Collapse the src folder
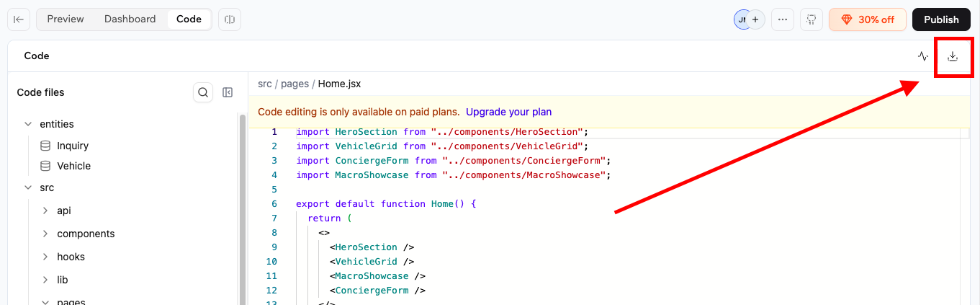 pos(28,187)
